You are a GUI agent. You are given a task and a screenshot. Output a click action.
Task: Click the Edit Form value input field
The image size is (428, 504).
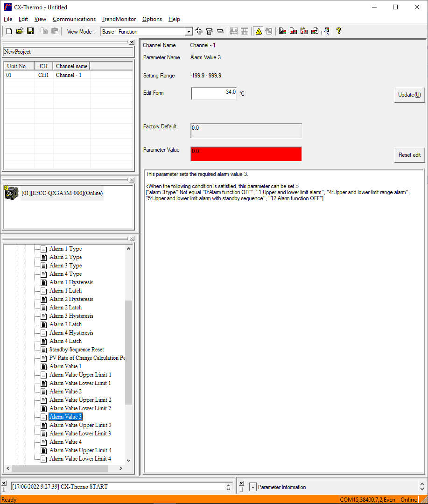tap(214, 93)
